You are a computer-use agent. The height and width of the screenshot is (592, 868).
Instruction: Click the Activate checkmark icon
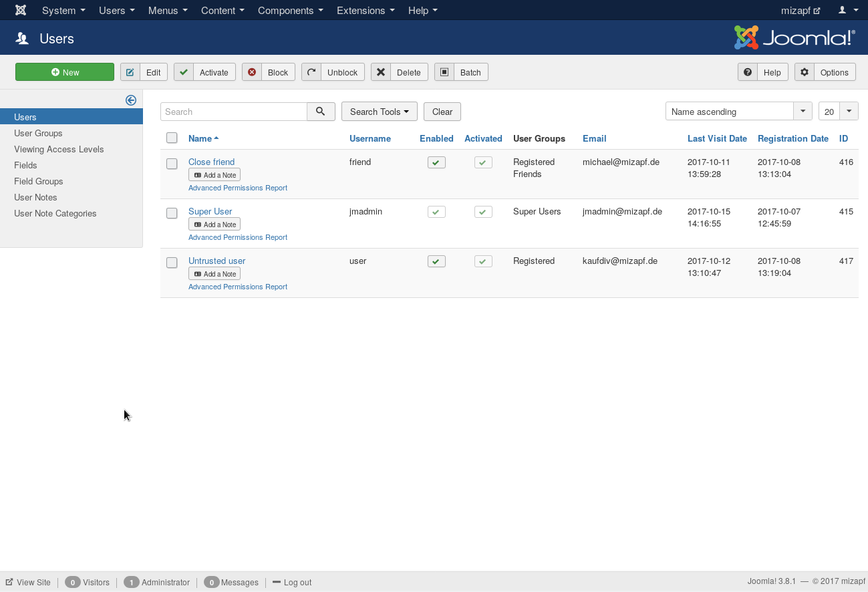(184, 72)
